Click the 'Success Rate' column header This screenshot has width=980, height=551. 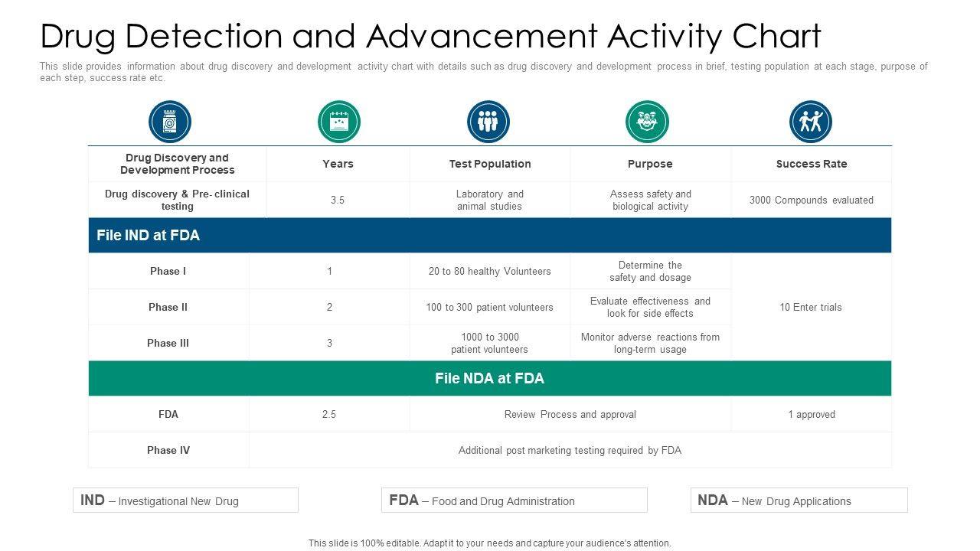(x=812, y=164)
